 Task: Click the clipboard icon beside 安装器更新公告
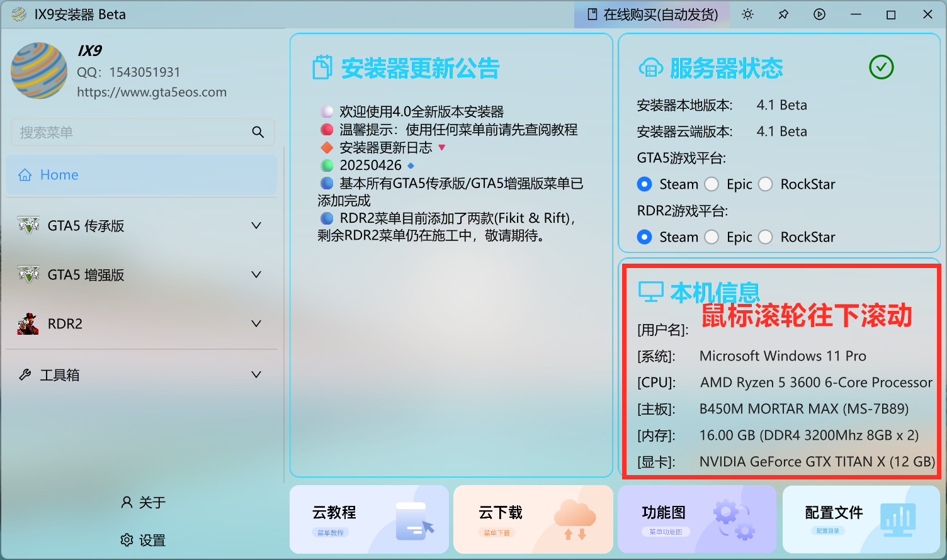[322, 67]
